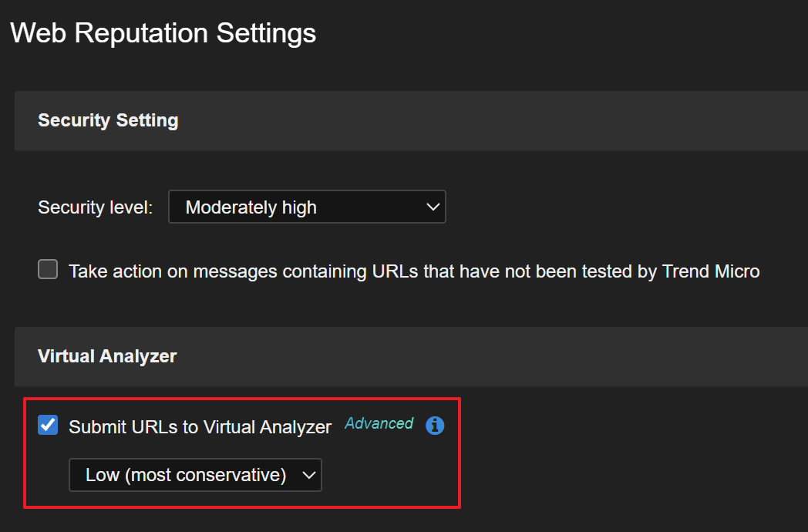The image size is (808, 532).
Task: Expand the Low (most conservative) dropdown
Action: click(195, 475)
